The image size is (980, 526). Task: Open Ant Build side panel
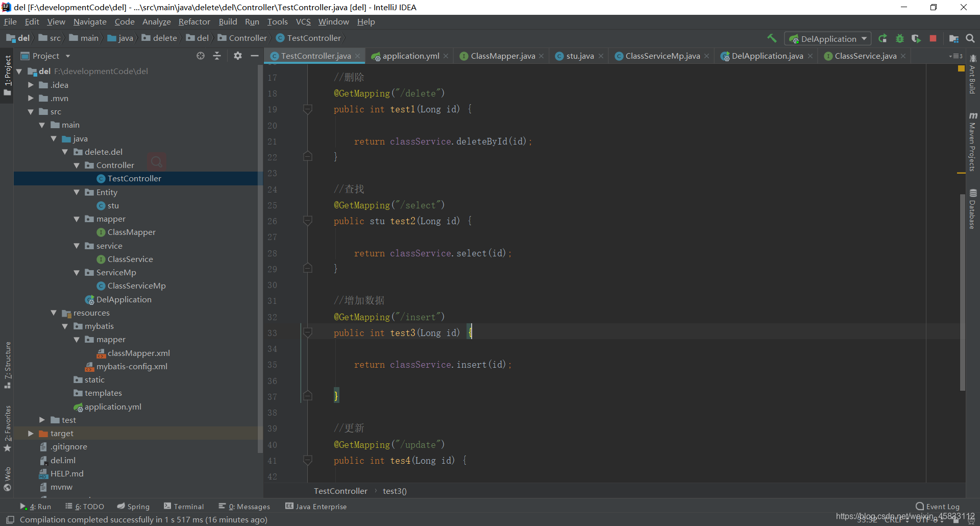(972, 74)
